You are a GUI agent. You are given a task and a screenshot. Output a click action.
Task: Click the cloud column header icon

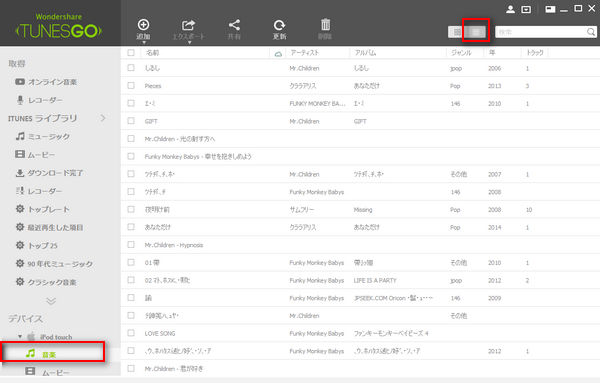point(278,54)
